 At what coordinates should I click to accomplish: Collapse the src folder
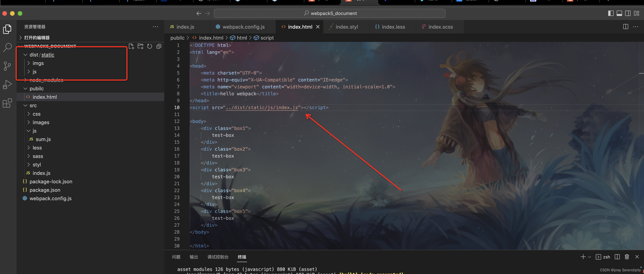pos(33,105)
